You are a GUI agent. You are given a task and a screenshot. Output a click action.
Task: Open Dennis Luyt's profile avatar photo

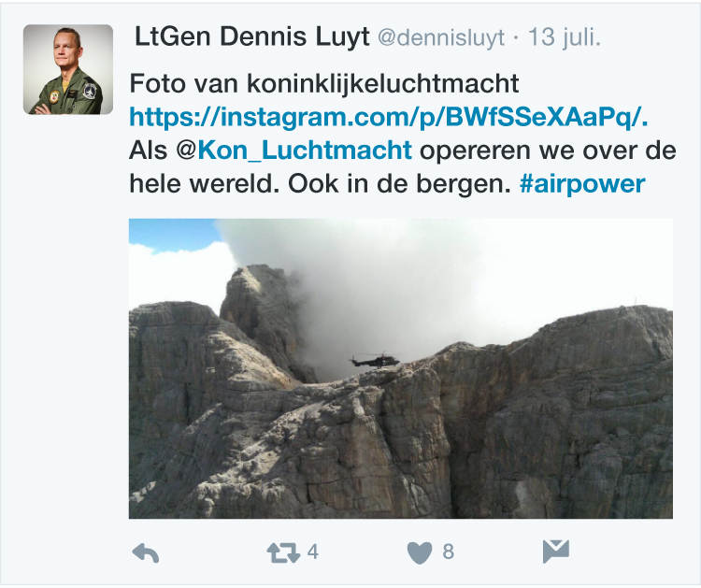click(x=68, y=69)
